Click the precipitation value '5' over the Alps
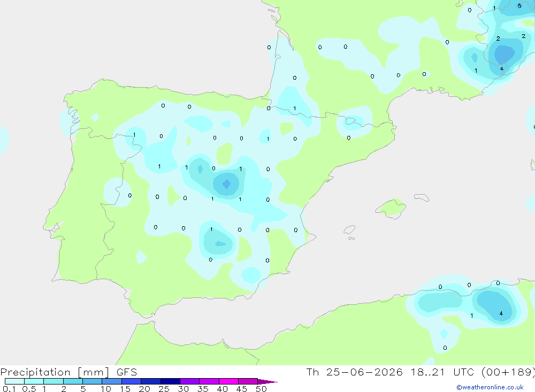Viewport: 535px width, 392px height. pyautogui.click(x=519, y=6)
